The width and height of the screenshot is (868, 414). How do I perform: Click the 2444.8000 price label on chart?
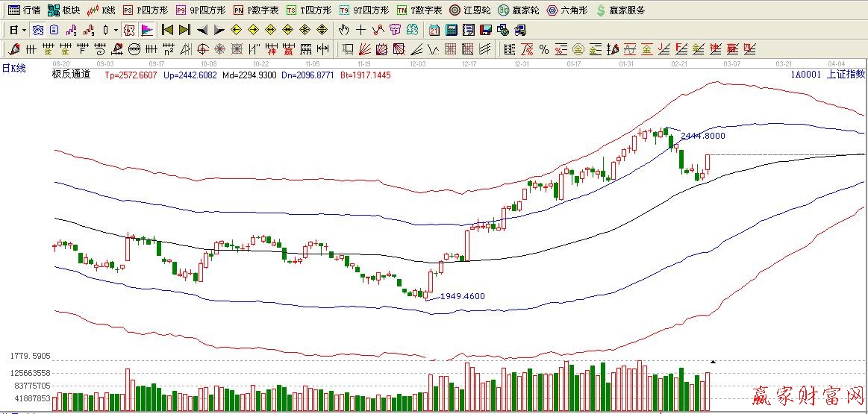click(702, 137)
